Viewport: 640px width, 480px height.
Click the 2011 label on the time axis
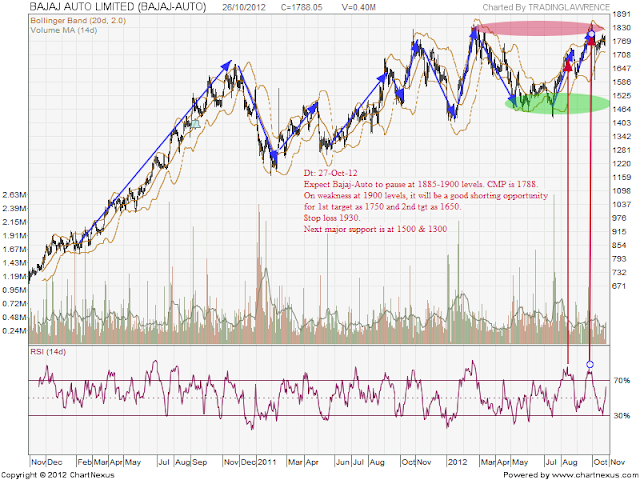(267, 462)
